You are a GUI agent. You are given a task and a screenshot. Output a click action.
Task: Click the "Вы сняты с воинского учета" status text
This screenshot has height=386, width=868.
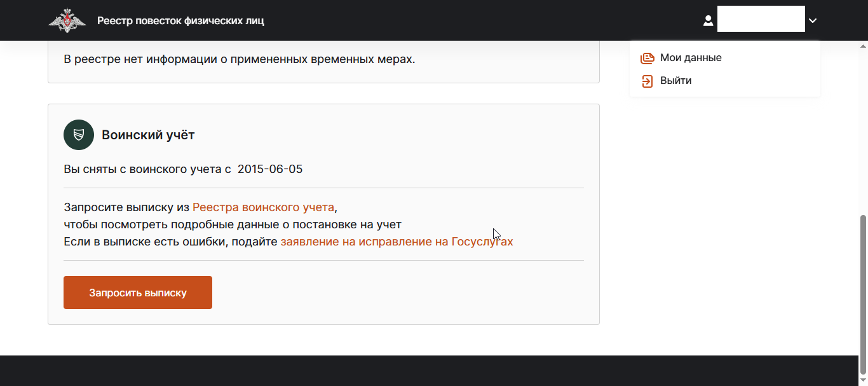tap(147, 169)
